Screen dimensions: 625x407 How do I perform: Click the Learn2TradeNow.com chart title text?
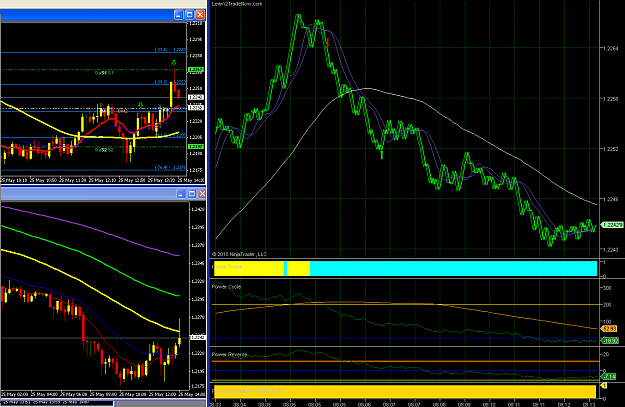[x=237, y=4]
